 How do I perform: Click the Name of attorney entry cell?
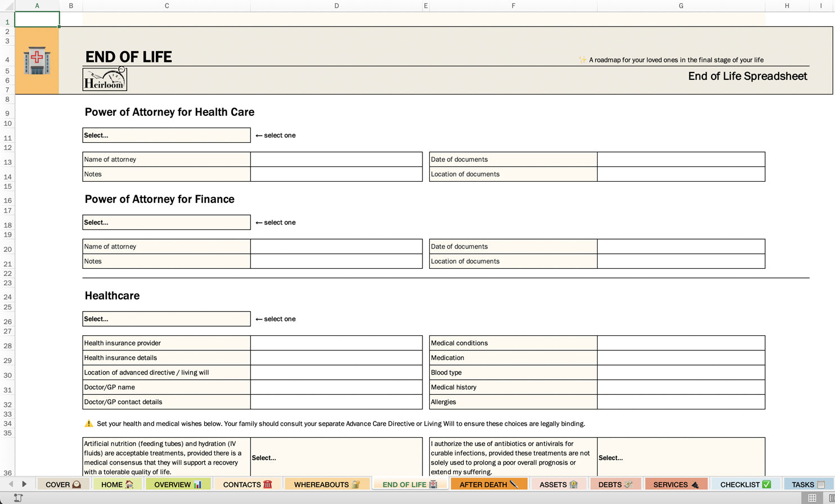pyautogui.click(x=336, y=159)
